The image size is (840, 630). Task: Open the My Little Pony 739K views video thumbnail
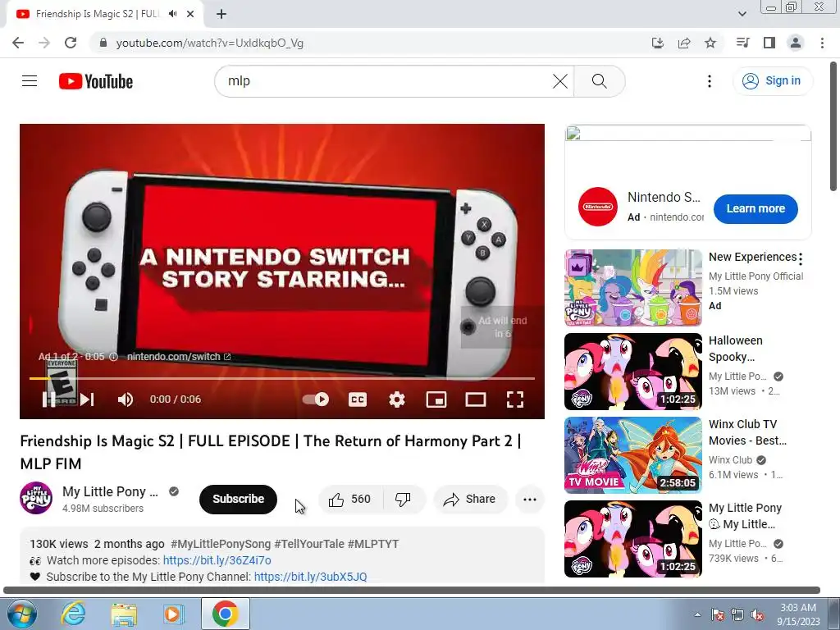click(x=633, y=538)
